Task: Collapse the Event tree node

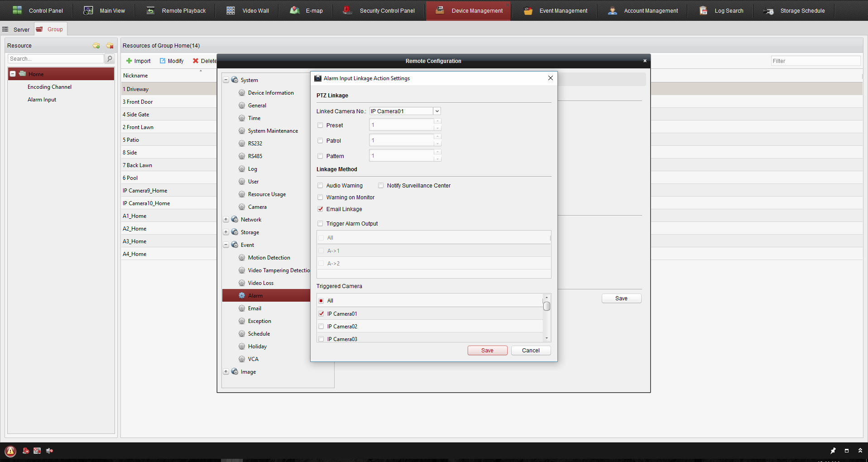Action: pyautogui.click(x=226, y=245)
